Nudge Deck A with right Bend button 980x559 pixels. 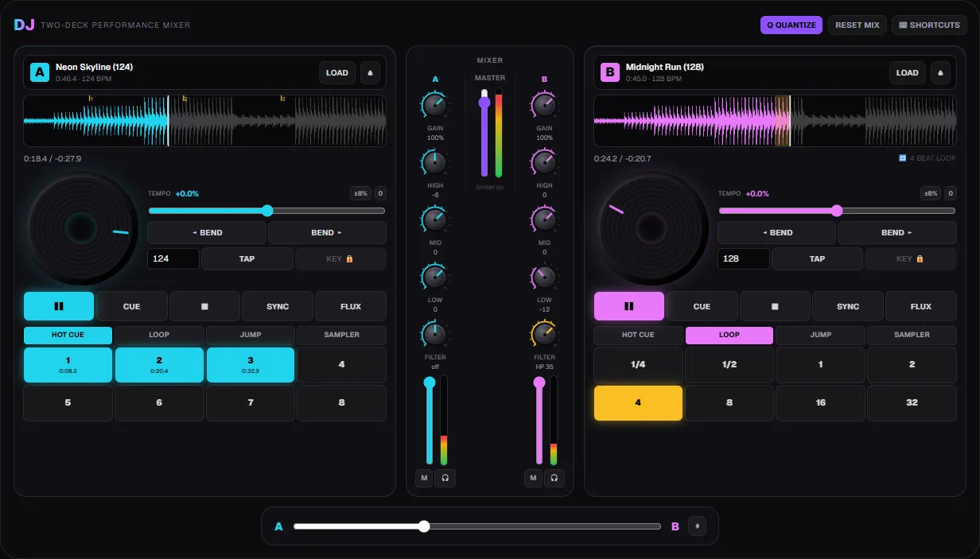pos(327,233)
